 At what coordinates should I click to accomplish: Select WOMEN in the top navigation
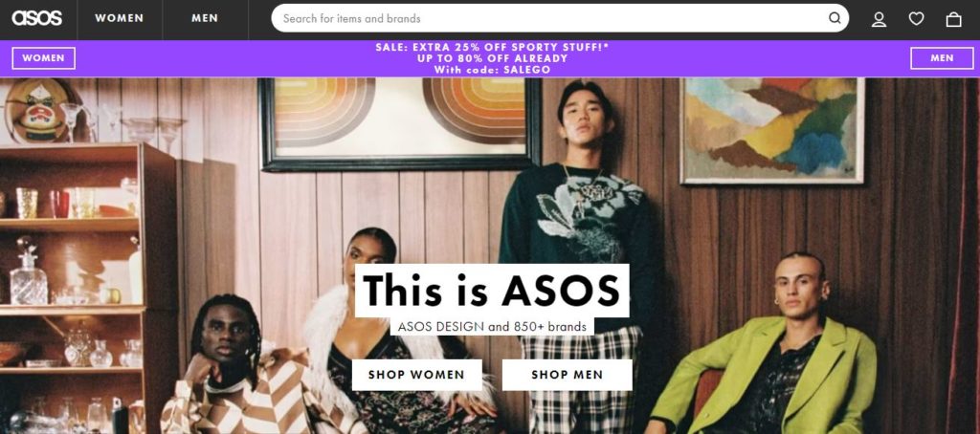point(120,19)
